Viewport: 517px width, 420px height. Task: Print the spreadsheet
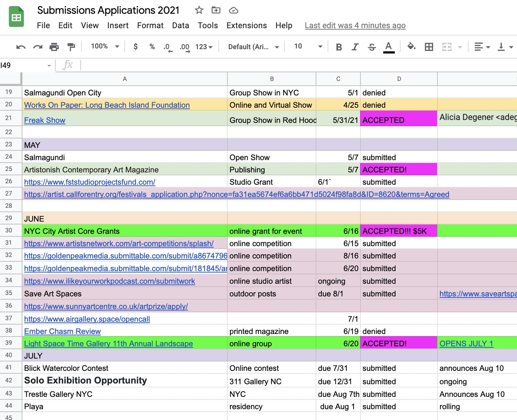click(54, 47)
